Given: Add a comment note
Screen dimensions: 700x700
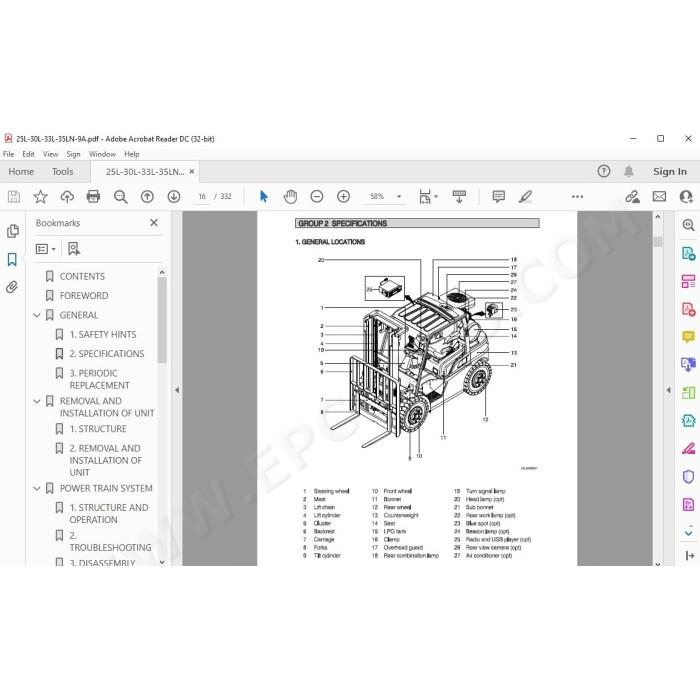Looking at the screenshot, I should click(x=499, y=196).
